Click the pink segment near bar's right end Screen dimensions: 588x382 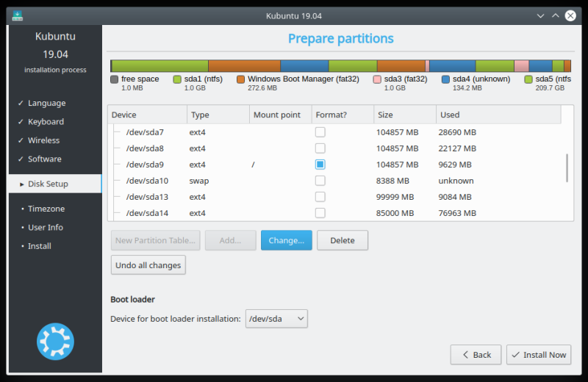[x=521, y=65]
